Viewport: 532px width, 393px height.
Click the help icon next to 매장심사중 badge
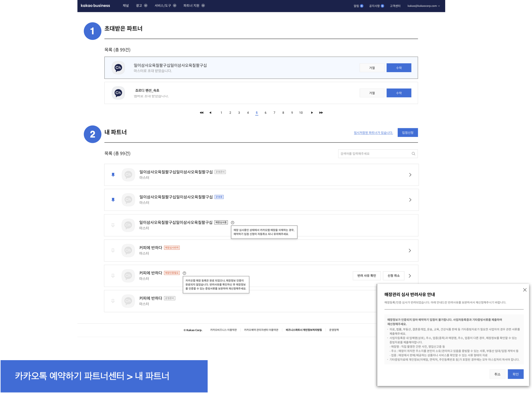point(233,223)
